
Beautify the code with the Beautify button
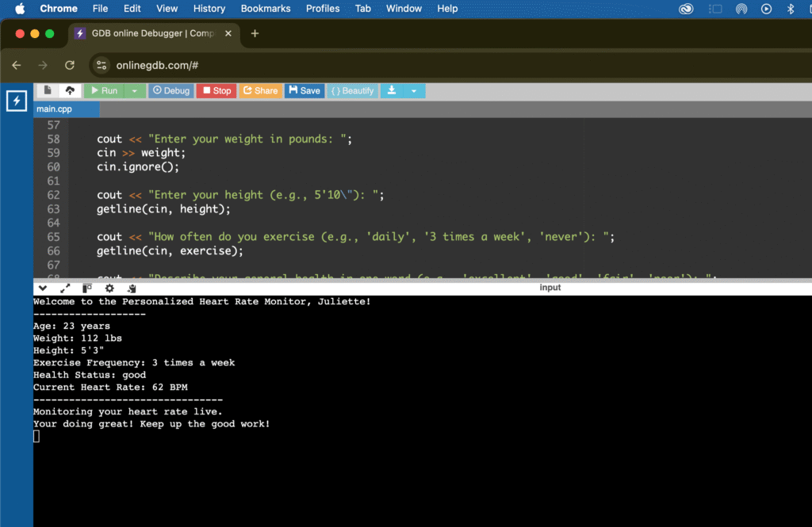pyautogui.click(x=352, y=90)
